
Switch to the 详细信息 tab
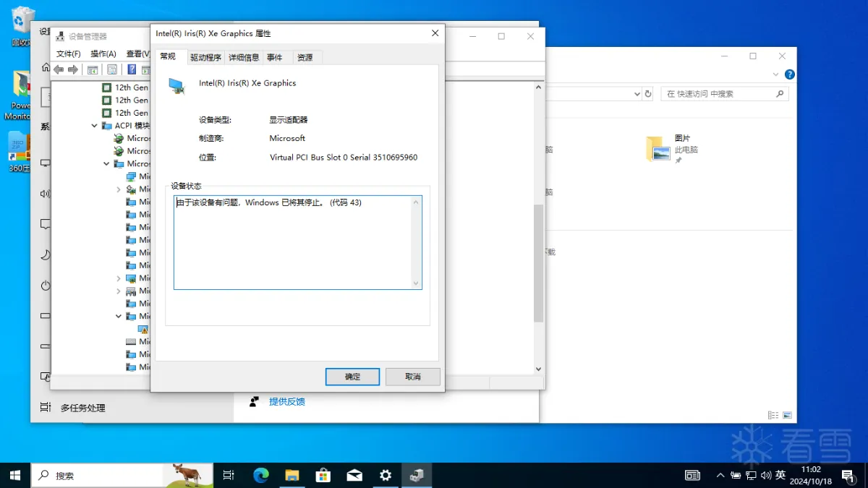(244, 57)
